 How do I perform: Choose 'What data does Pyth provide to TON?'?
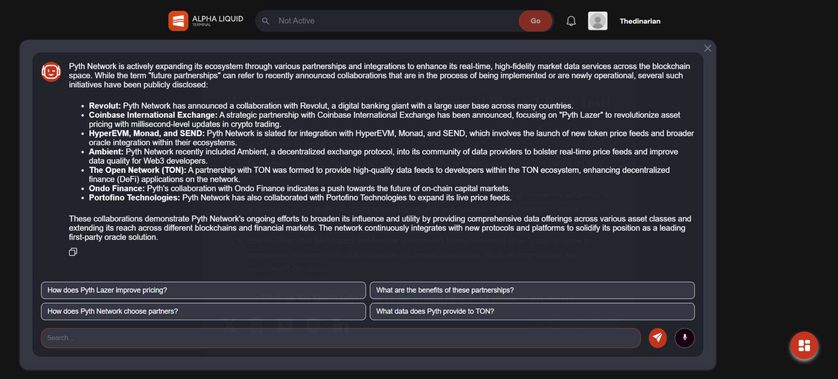click(x=532, y=311)
